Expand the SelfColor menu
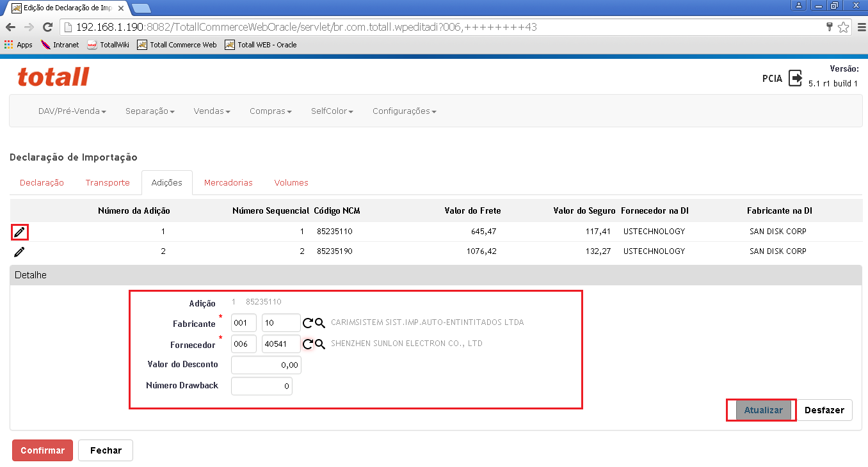 pos(333,111)
